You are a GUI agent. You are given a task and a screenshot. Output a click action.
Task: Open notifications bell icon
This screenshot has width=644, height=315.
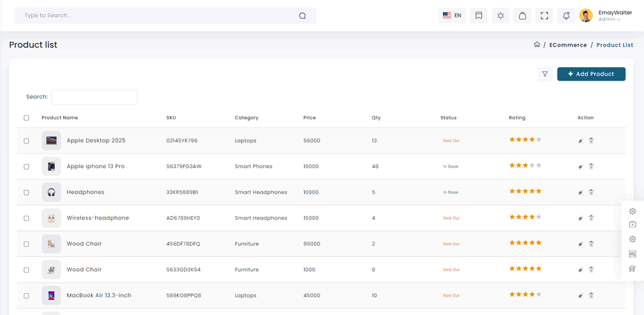566,16
